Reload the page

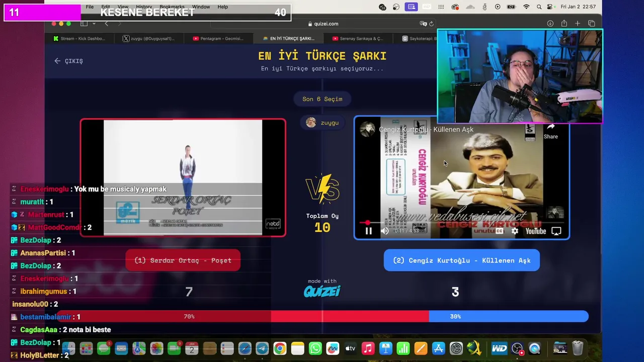tap(431, 24)
